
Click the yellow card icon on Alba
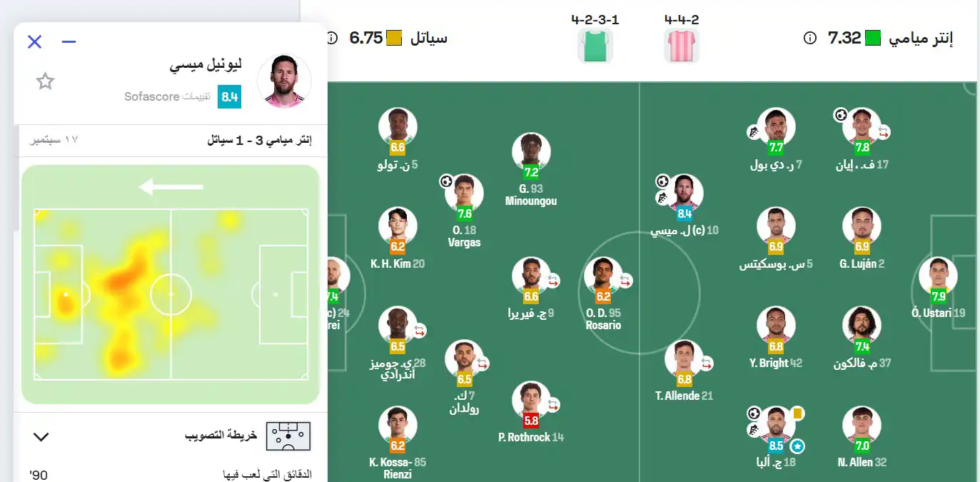coord(797,413)
